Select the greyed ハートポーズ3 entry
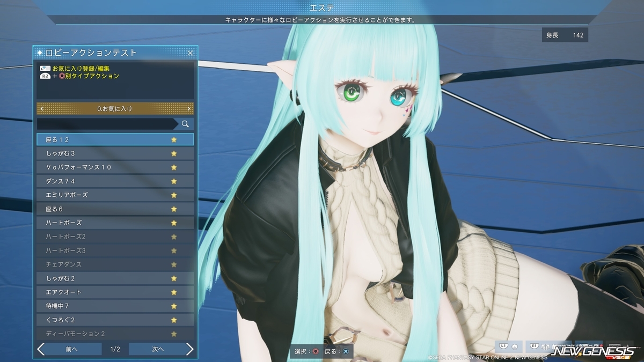644x362 pixels. (115, 250)
